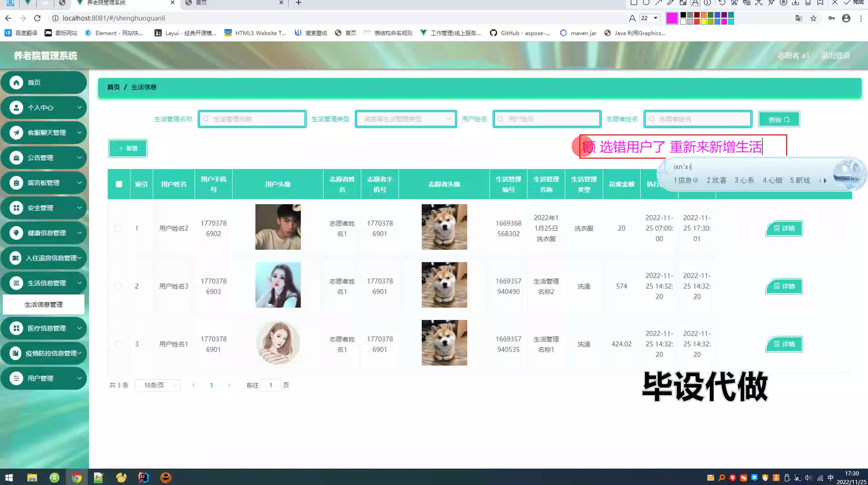Click the Windows Start button
The image size is (868, 485).
(9, 477)
